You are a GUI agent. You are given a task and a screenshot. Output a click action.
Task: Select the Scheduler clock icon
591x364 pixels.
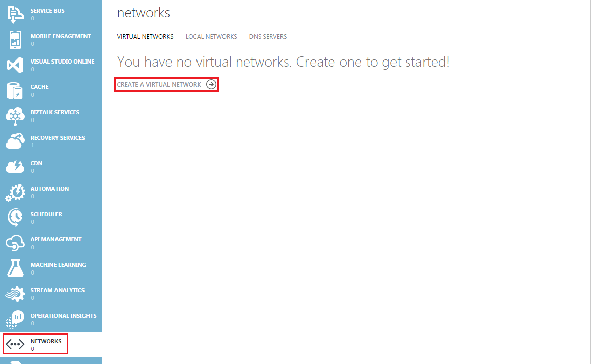(15, 218)
